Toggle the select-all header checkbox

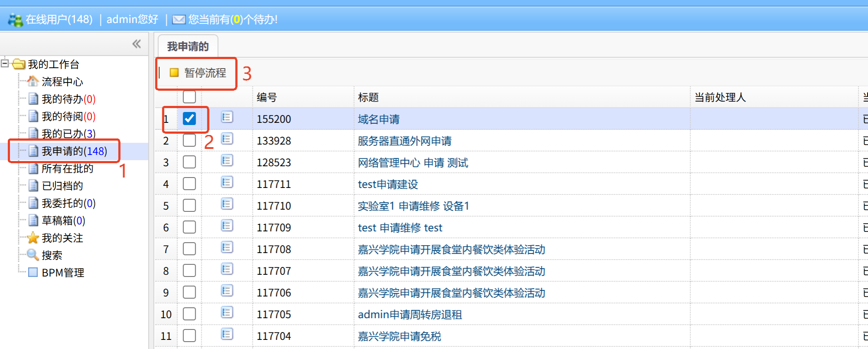[x=189, y=97]
